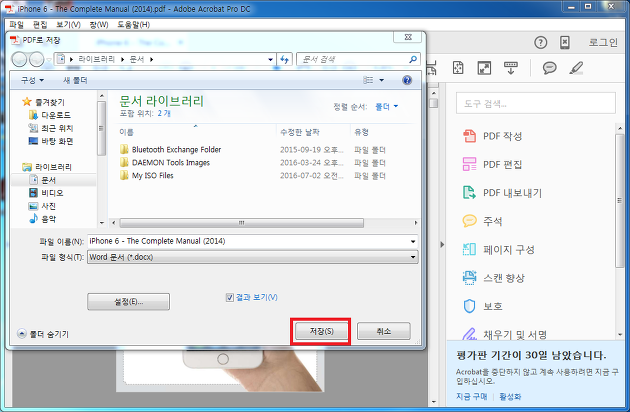Click the 활성화 (Activate) link
Screen dimensions: 630x412
point(510,397)
